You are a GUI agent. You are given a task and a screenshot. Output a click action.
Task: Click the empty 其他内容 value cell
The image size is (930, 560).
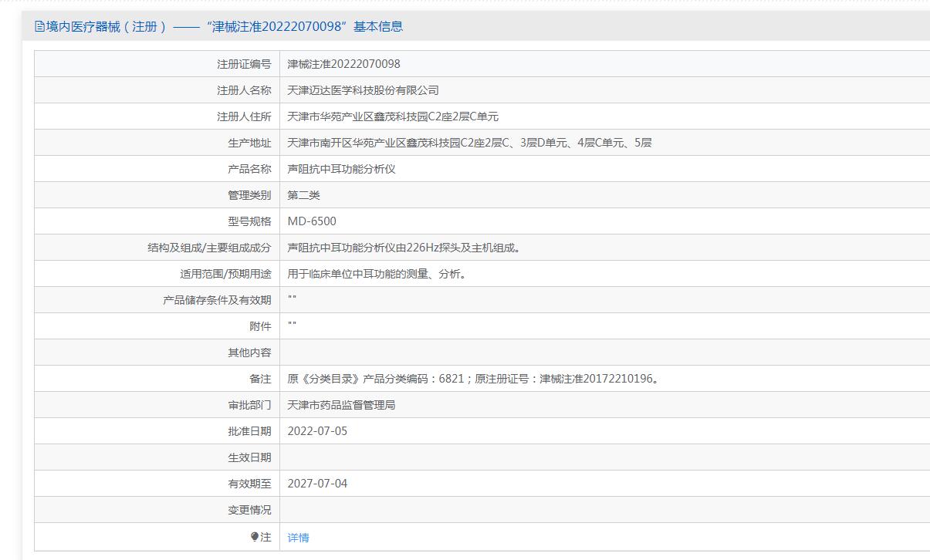pos(602,353)
